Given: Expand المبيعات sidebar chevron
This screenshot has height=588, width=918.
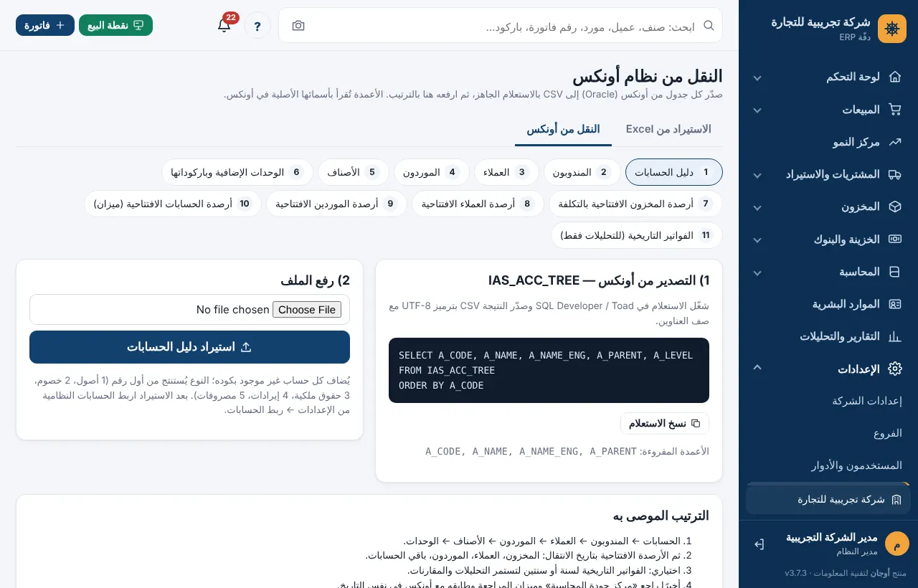Looking at the screenshot, I should (x=757, y=110).
